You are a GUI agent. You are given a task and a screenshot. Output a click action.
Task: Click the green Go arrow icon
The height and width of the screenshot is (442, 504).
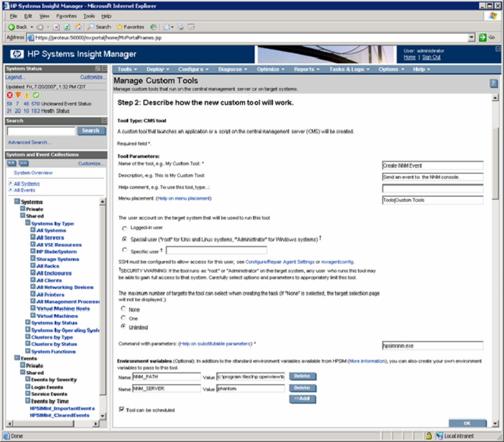[482, 38]
